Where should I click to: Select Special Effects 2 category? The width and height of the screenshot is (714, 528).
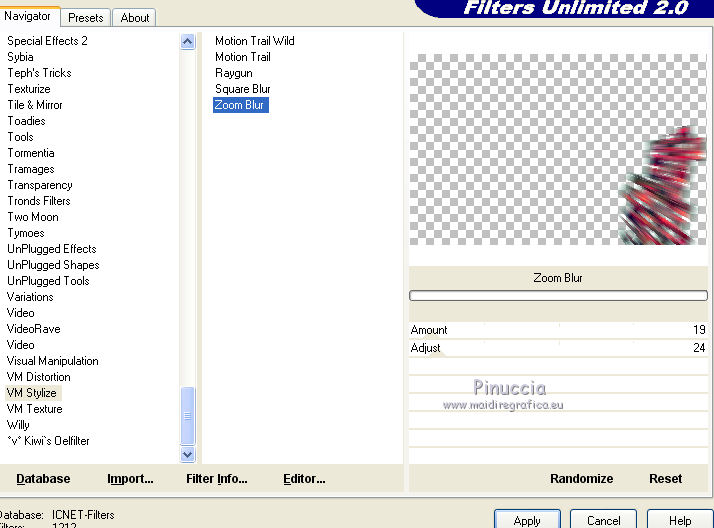point(47,41)
